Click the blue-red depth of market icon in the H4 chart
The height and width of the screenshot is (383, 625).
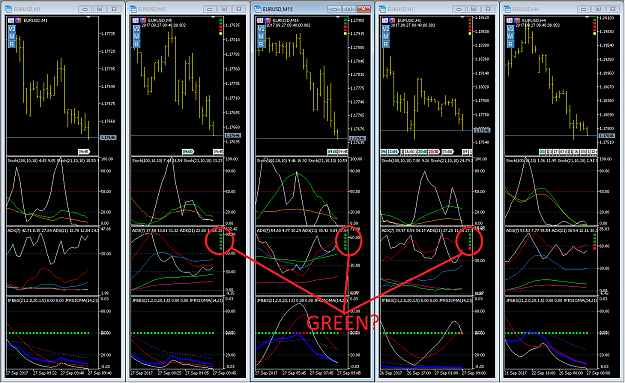coord(517,20)
